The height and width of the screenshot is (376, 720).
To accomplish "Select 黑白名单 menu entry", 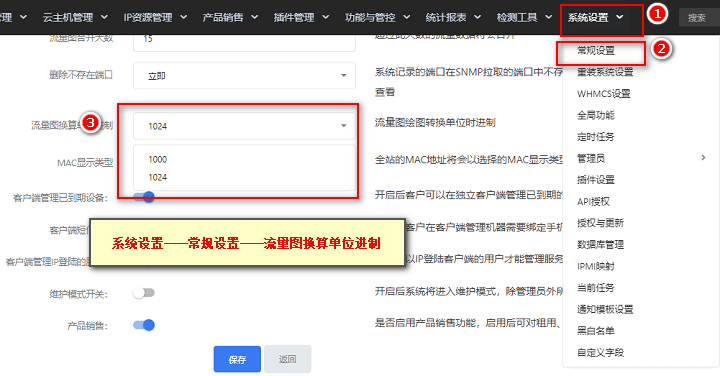I will [596, 331].
